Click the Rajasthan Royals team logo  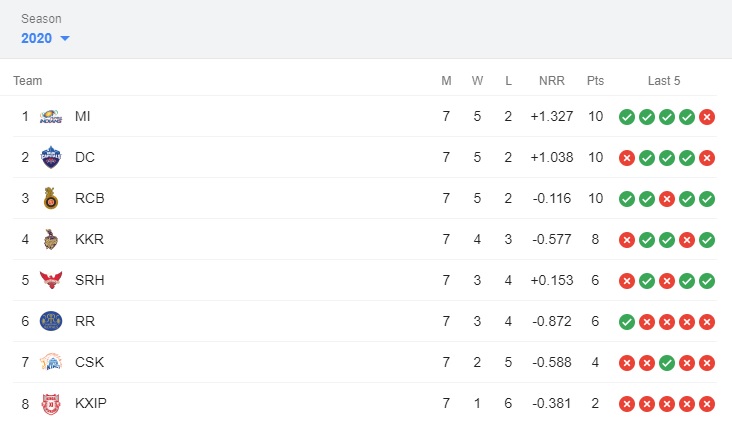tap(51, 321)
